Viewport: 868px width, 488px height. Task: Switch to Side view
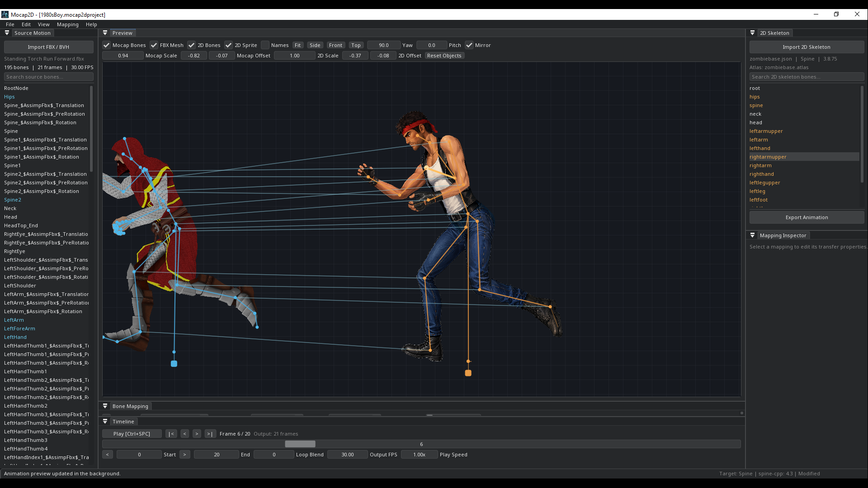[315, 45]
